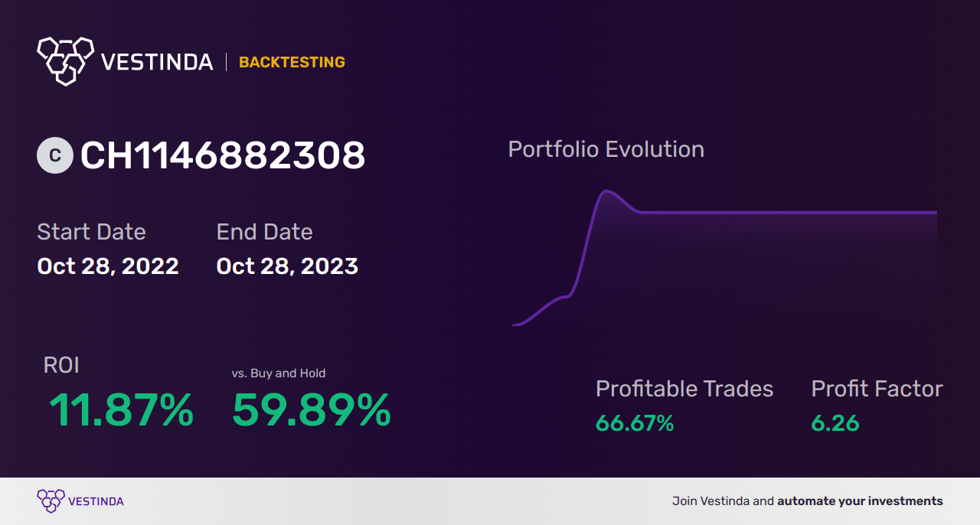Click the Profitable Trades 66.67% value
This screenshot has width=980, height=525.
click(635, 423)
